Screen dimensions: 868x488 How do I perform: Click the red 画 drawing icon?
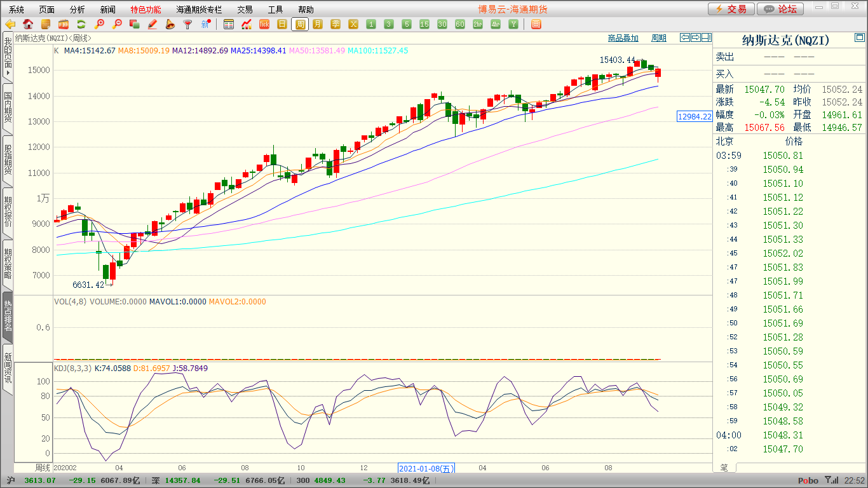(536, 24)
